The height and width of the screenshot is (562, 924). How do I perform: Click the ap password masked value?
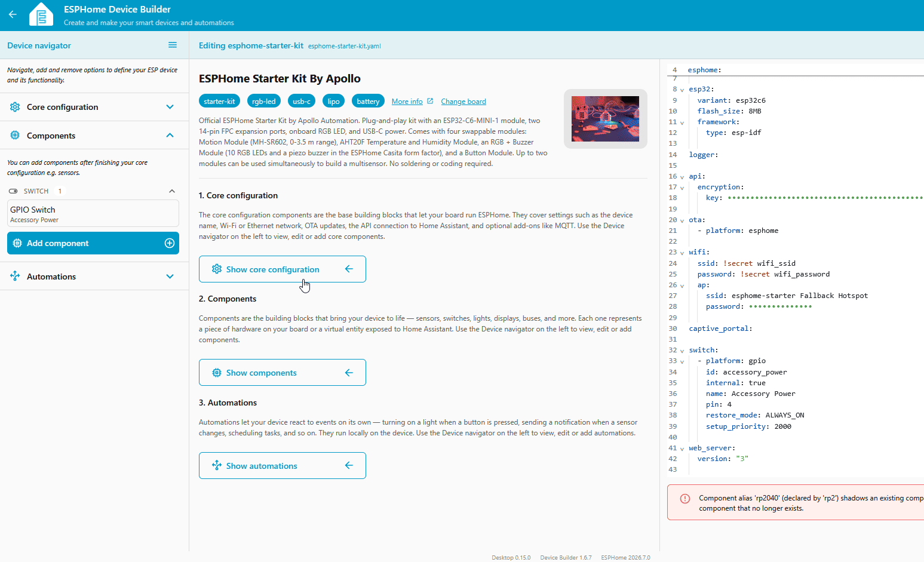[x=781, y=306]
